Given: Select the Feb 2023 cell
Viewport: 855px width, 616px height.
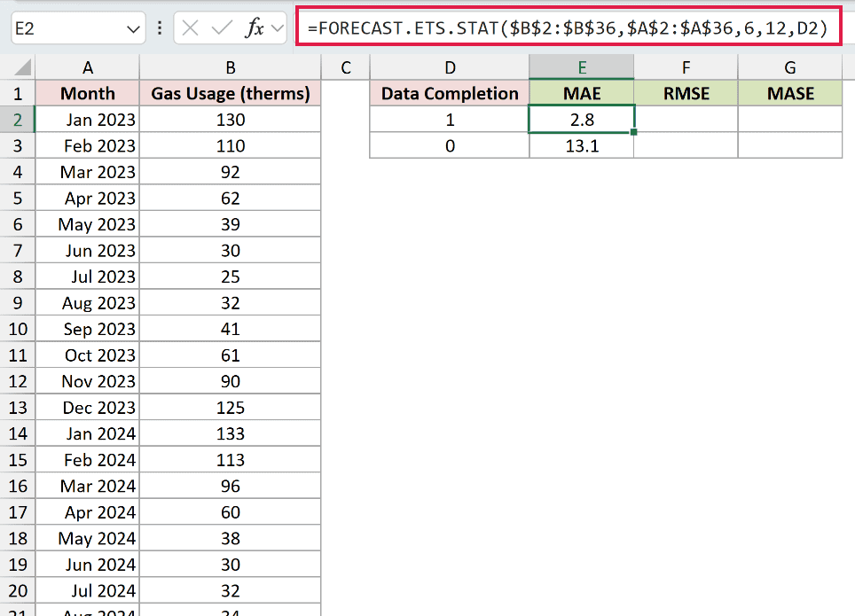Looking at the screenshot, I should click(87, 145).
